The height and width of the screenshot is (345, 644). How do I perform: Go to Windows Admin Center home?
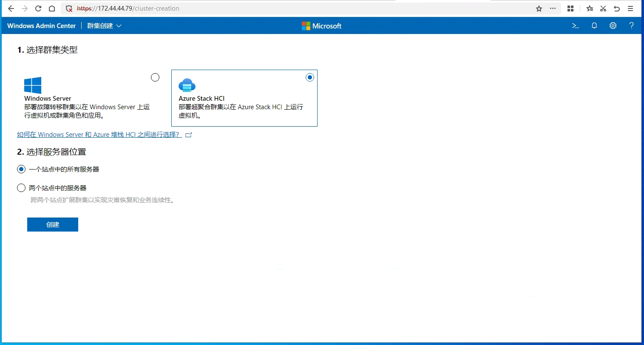(x=42, y=26)
